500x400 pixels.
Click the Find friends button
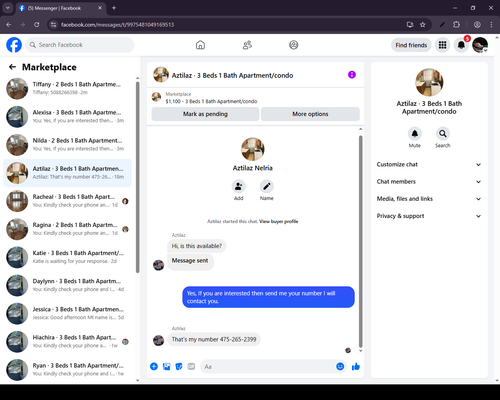[x=411, y=45]
